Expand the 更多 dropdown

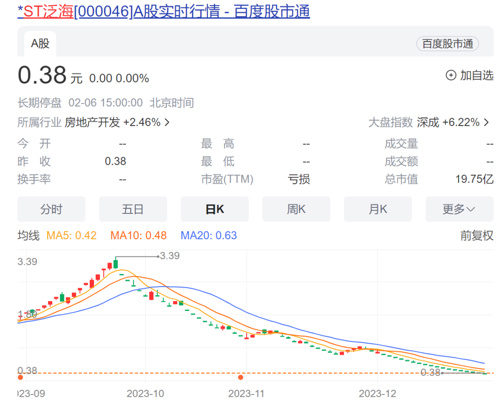point(459,209)
